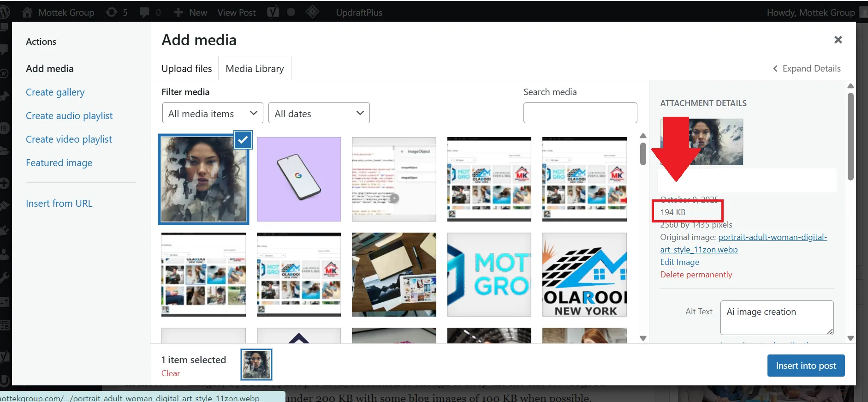Select the code screenshot thumbnail

tap(394, 179)
